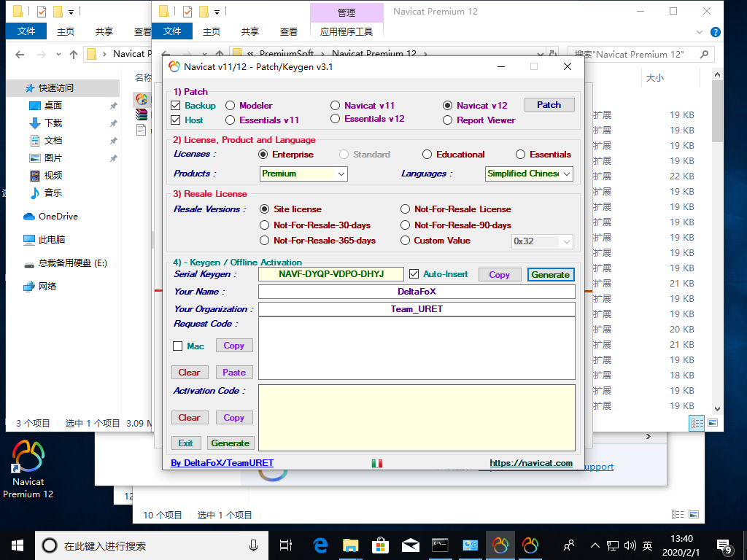The width and height of the screenshot is (747, 560).
Task: Click Exit in the keygen
Action: point(186,443)
